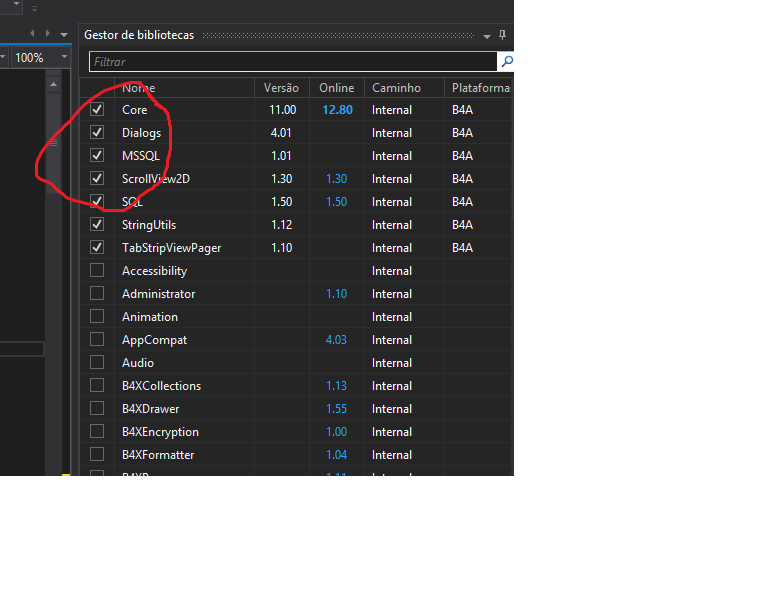Image resolution: width=773 pixels, height=614 pixels.
Task: Check the B4XCollections library checkbox
Action: pyautogui.click(x=97, y=385)
